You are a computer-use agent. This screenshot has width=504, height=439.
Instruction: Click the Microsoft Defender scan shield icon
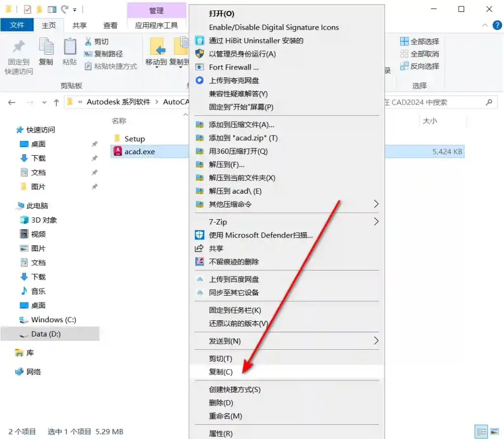(x=199, y=235)
